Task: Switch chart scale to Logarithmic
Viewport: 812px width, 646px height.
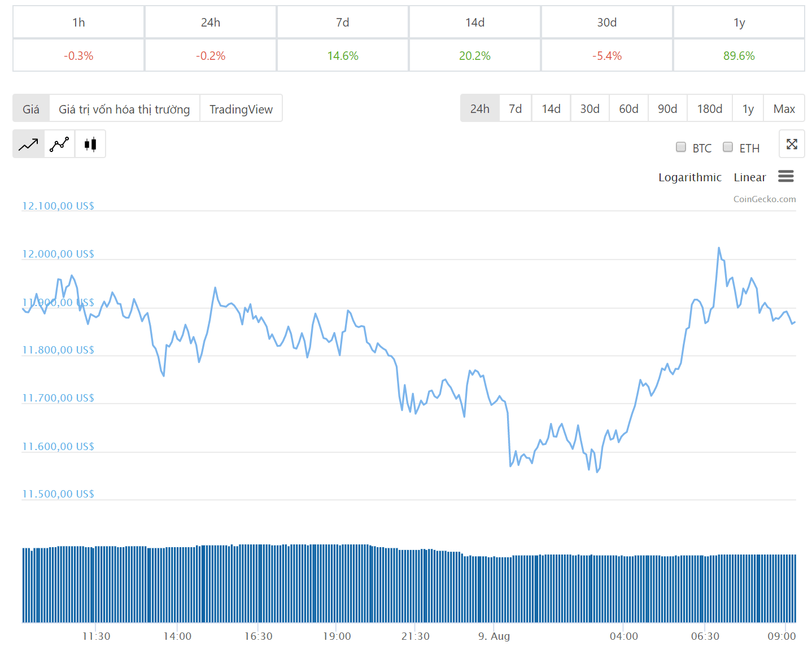Action: pos(690,177)
